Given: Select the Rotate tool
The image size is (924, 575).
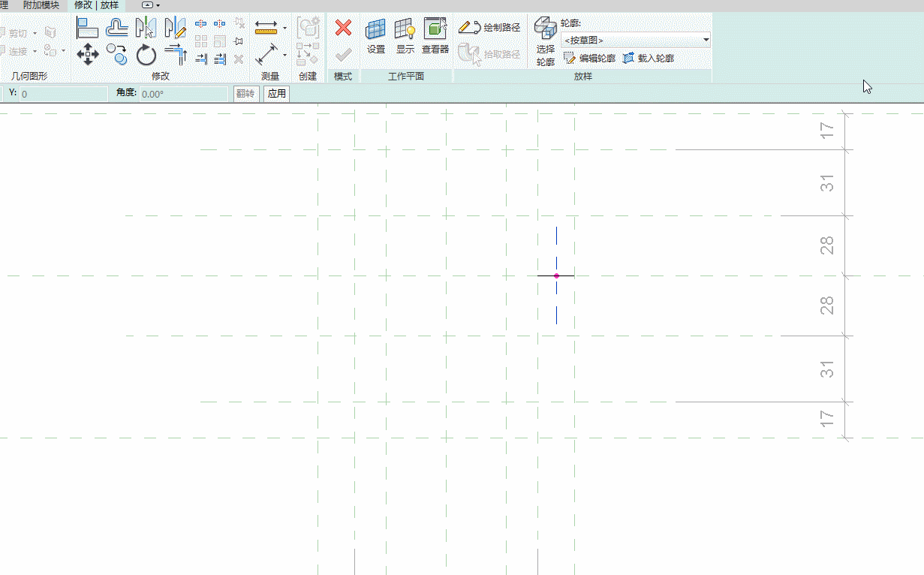Looking at the screenshot, I should click(x=146, y=54).
